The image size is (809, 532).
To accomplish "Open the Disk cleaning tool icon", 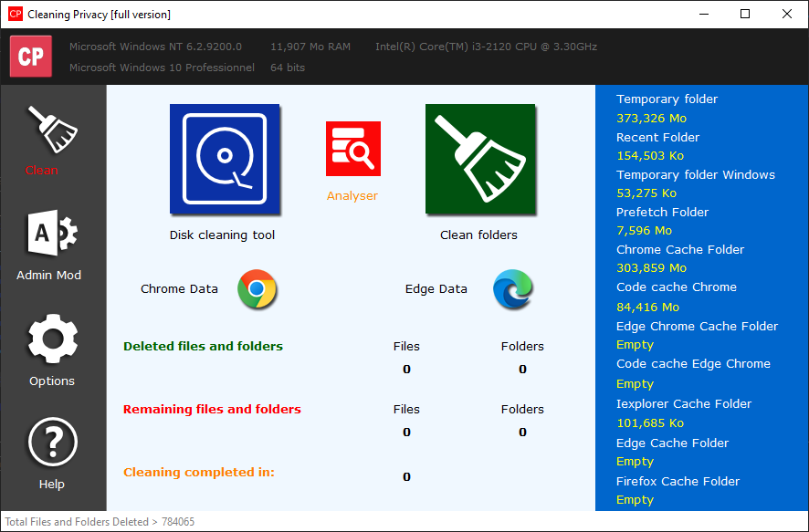I will tap(225, 159).
